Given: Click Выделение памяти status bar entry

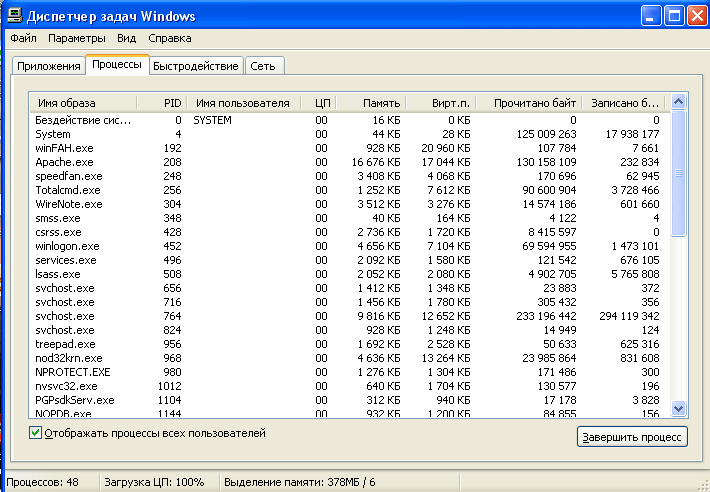Looking at the screenshot, I should point(300,482).
